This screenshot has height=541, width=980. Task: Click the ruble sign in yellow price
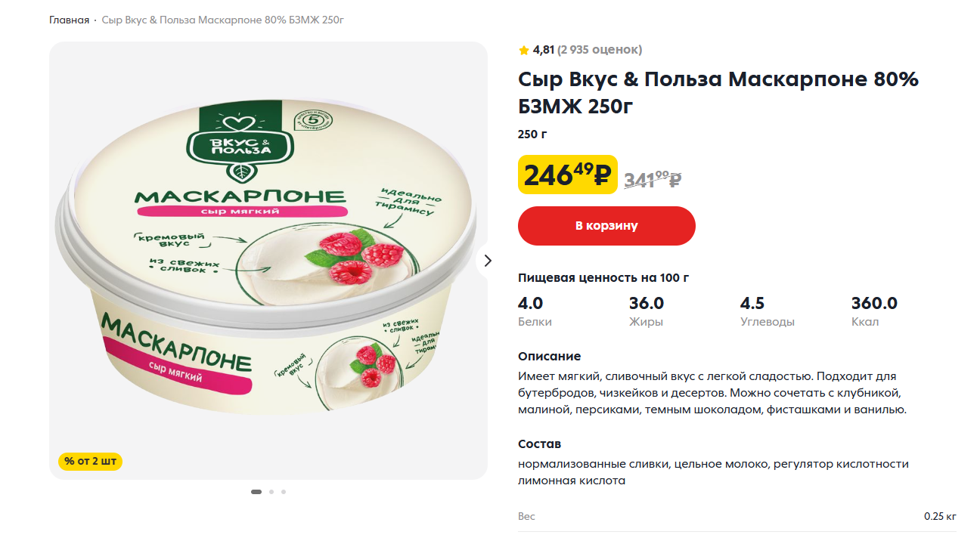pyautogui.click(x=602, y=176)
